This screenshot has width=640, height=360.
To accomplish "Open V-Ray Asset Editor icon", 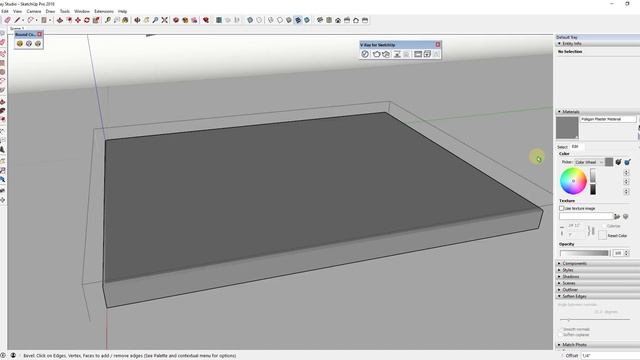I will pyautogui.click(x=365, y=54).
